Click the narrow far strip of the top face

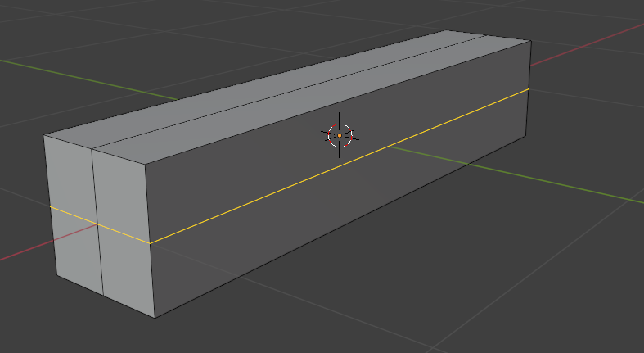tap(270, 82)
